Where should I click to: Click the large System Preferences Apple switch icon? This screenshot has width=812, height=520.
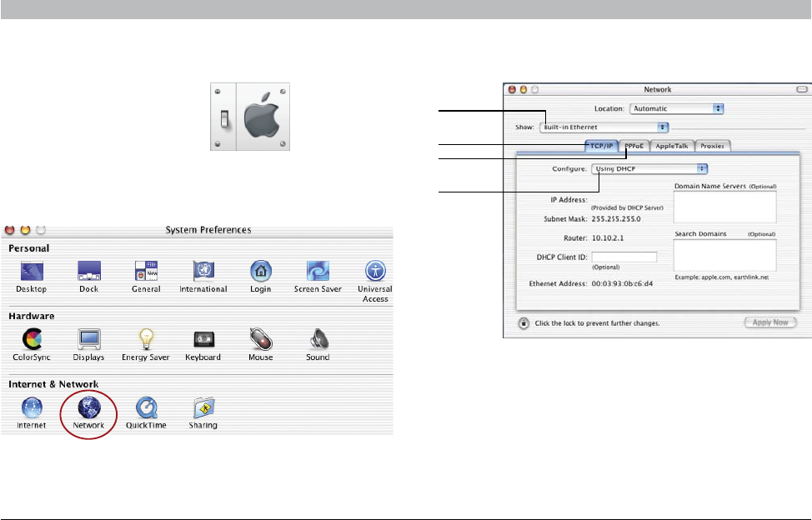click(250, 117)
